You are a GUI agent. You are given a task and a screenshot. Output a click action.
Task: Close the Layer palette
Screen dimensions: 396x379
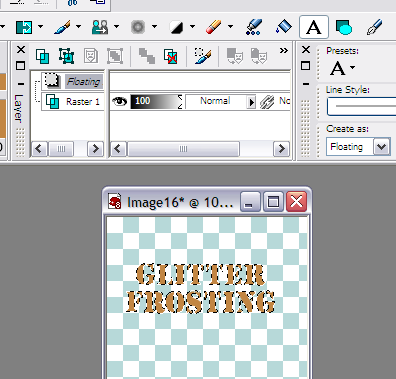tap(21, 50)
